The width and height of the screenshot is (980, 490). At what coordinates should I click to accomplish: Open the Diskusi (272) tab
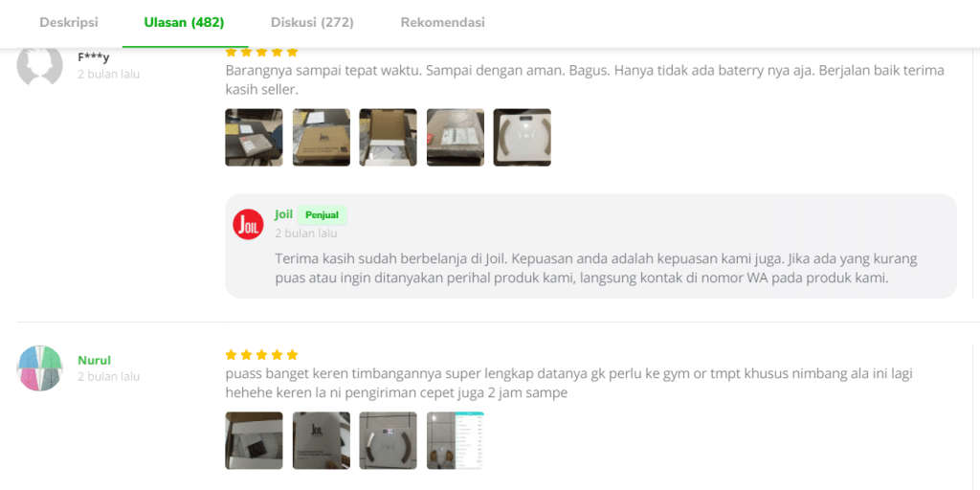312,23
